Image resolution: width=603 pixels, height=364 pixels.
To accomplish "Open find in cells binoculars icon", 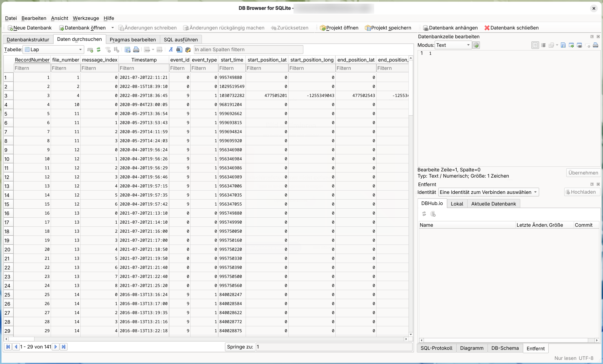I will pyautogui.click(x=179, y=50).
